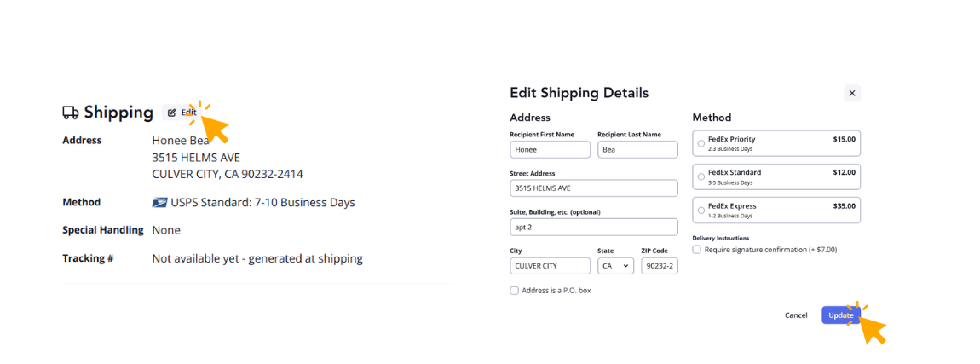Click the Update button

click(840, 315)
